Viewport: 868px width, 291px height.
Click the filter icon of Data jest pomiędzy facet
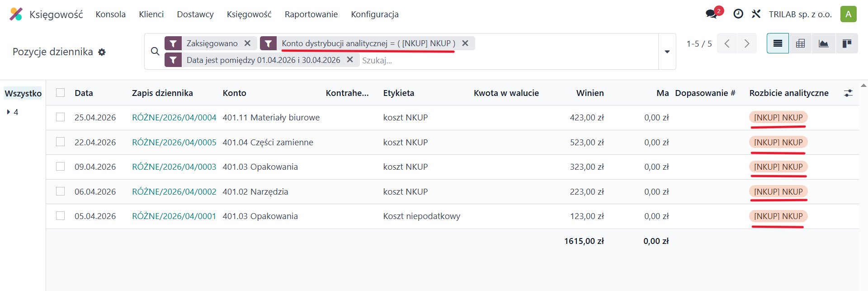[173, 60]
